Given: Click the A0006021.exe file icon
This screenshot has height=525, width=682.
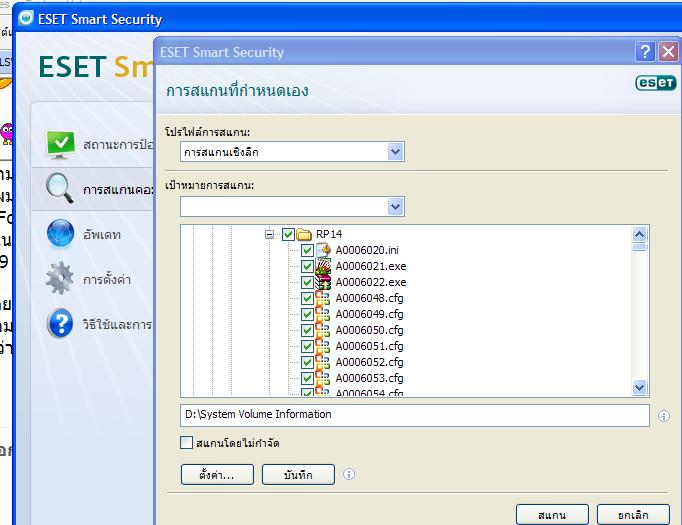Looking at the screenshot, I should click(323, 266).
